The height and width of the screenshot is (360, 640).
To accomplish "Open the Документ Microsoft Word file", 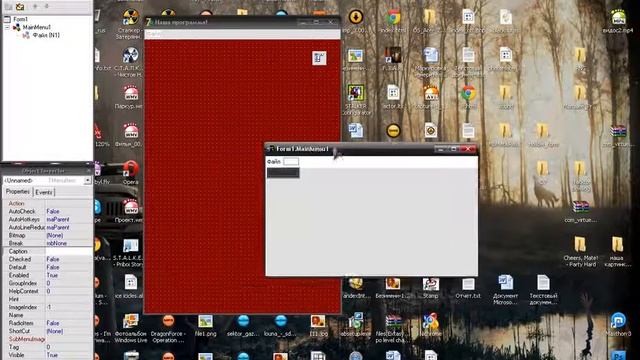I will pos(505,290).
